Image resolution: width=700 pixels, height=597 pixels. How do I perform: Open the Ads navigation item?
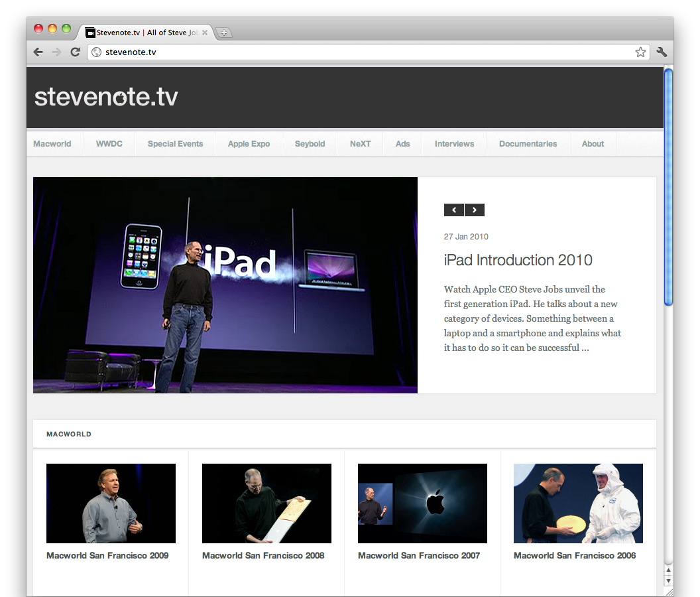click(x=402, y=144)
